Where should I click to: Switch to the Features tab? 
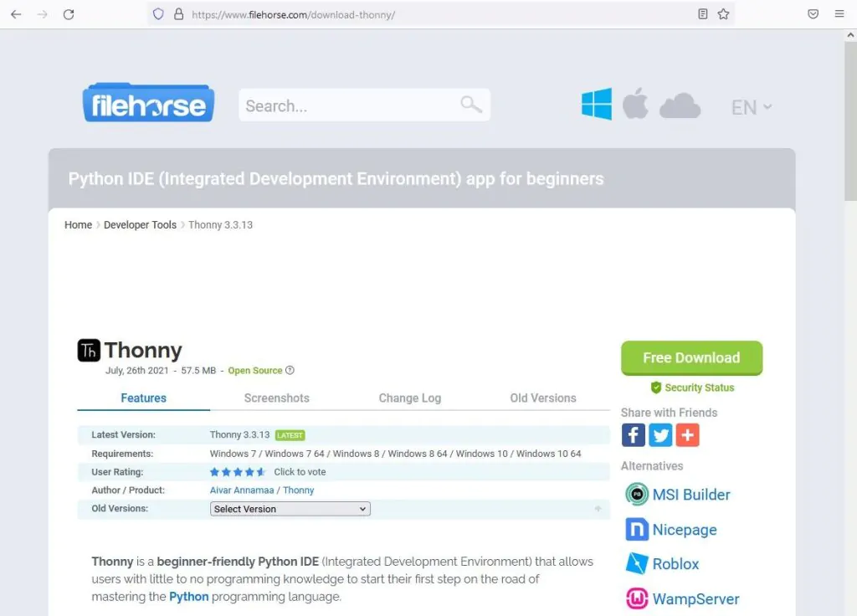[x=143, y=398]
